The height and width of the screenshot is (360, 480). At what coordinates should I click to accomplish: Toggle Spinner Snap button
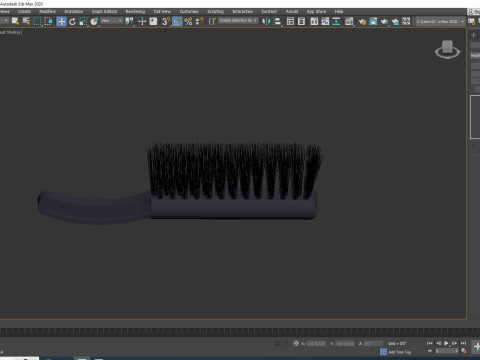tap(199, 21)
